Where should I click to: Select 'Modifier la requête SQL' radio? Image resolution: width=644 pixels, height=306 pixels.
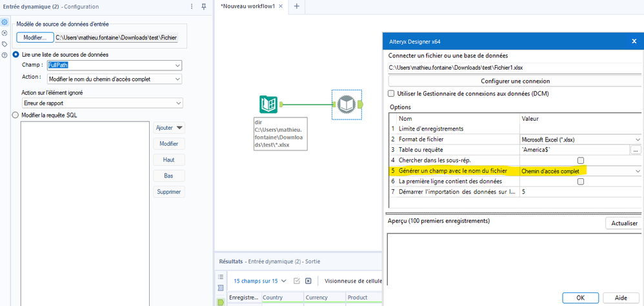[15, 116]
